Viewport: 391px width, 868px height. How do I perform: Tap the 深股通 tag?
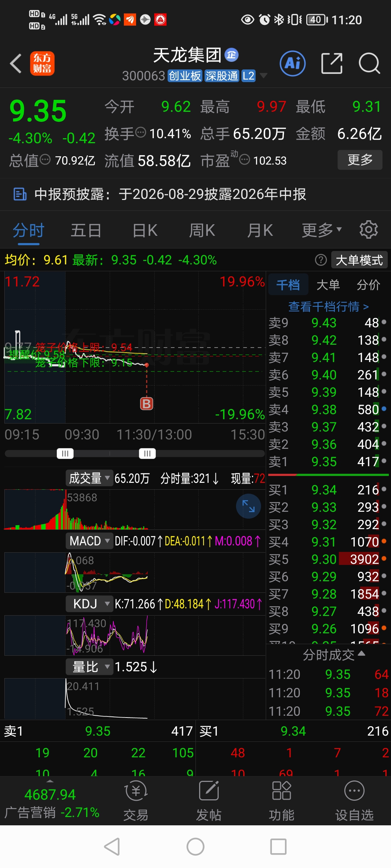(222, 76)
